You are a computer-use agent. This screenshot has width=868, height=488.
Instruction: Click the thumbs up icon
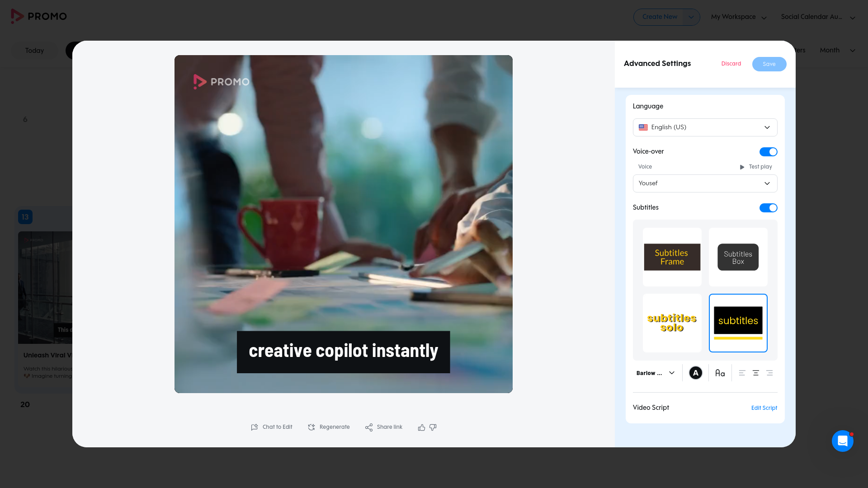[x=421, y=427]
